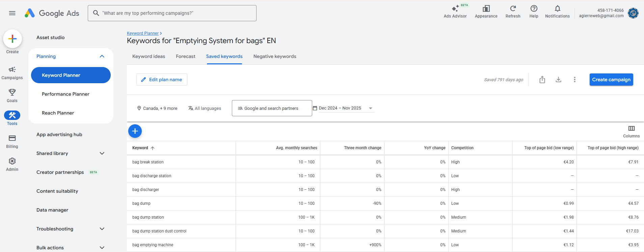Image resolution: width=644 pixels, height=252 pixels.
Task: Expand the Troubleshooting section
Action: pyautogui.click(x=102, y=229)
